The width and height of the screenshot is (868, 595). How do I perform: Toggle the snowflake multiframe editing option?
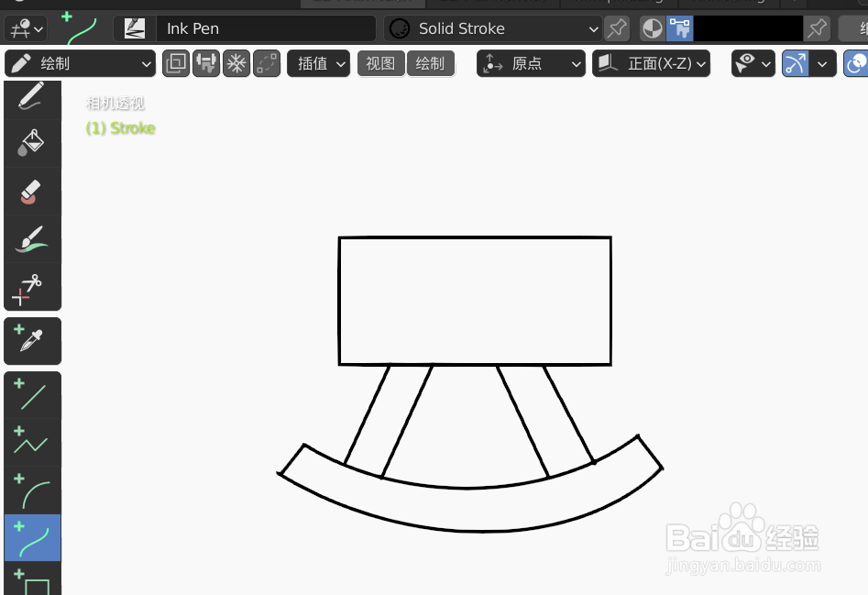(236, 63)
